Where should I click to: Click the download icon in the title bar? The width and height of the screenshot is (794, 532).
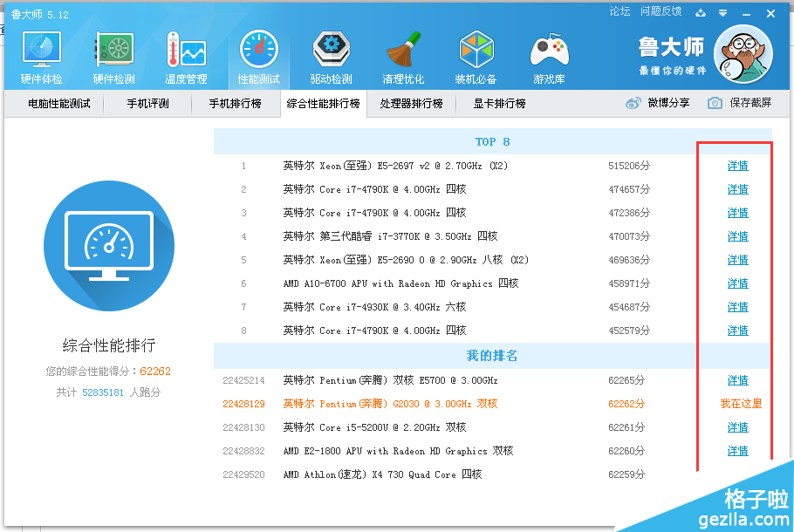click(x=701, y=12)
